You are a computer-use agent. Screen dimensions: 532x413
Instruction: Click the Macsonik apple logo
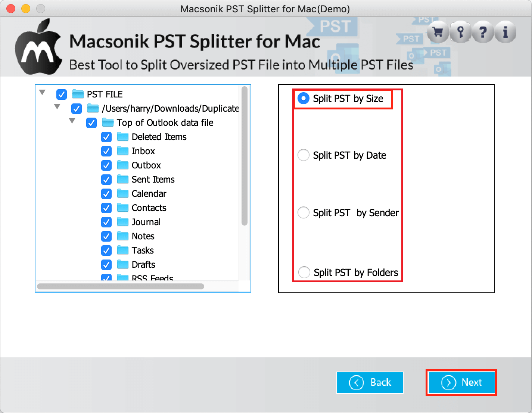pos(38,49)
